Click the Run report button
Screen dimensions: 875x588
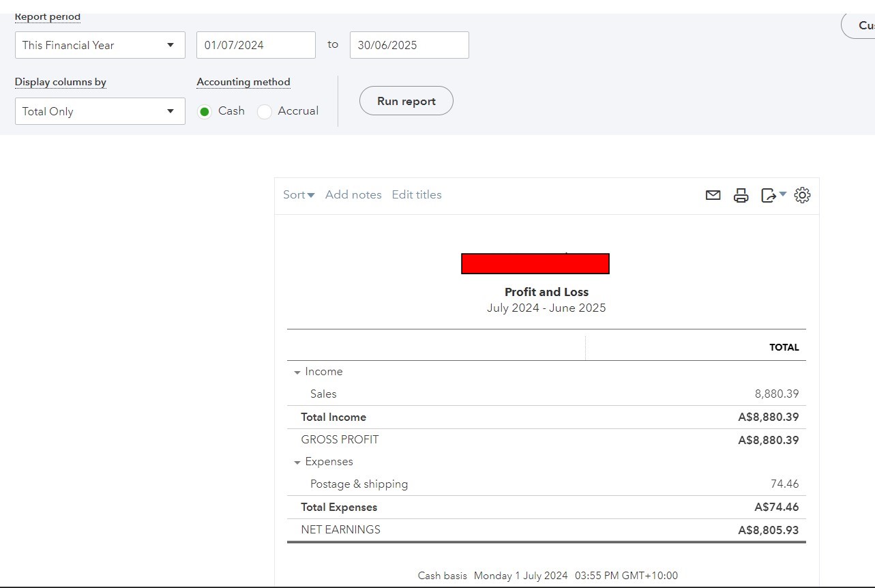tap(406, 100)
